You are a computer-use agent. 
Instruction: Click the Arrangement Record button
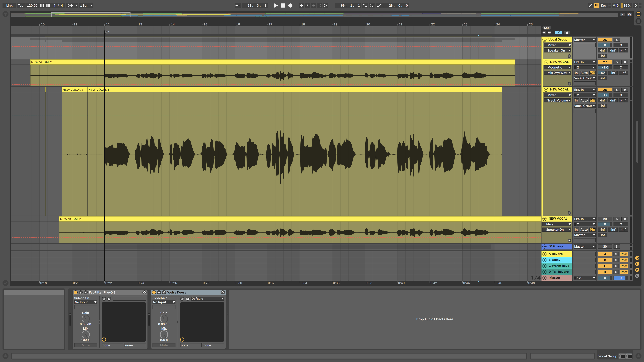click(290, 5)
